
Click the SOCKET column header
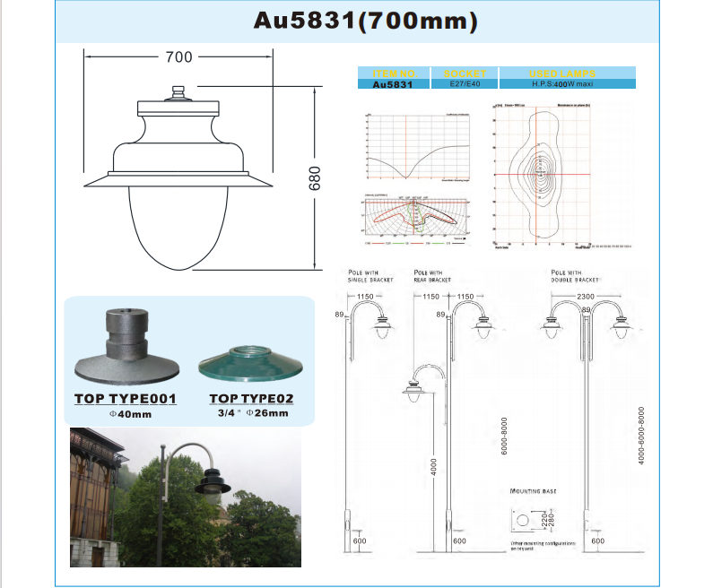[x=464, y=73]
